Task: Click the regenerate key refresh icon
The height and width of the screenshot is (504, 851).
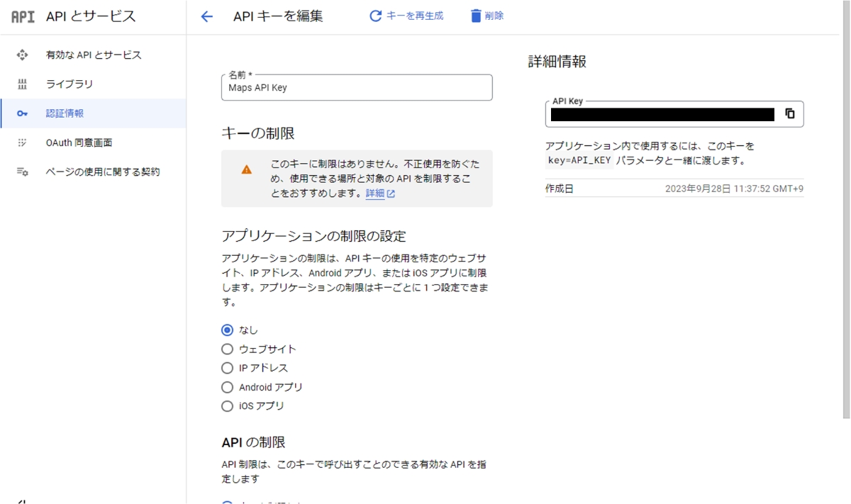Action: (376, 16)
